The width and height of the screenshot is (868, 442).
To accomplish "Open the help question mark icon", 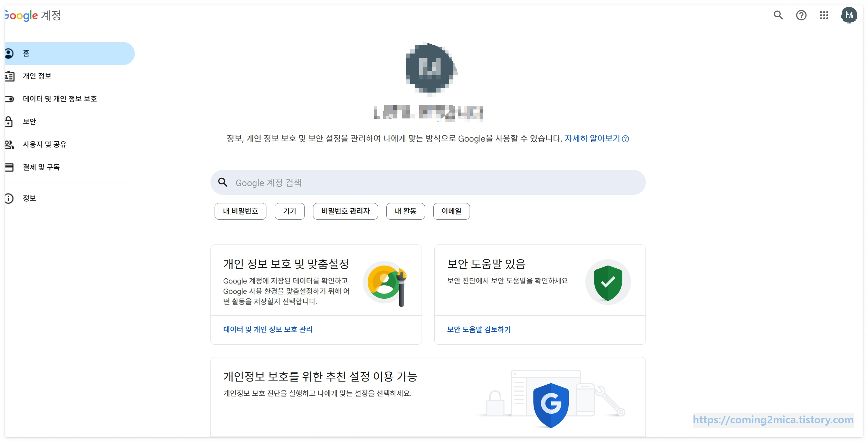I will 801,15.
